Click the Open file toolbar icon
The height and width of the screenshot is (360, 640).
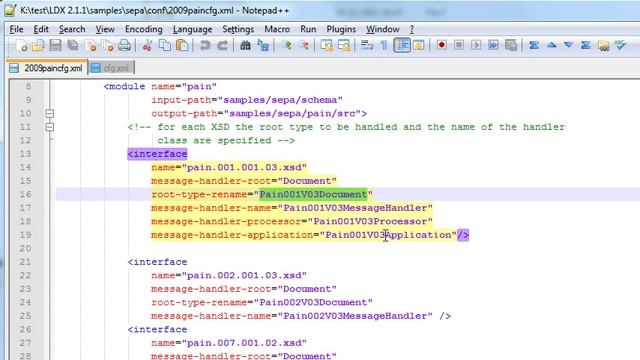tap(38, 45)
